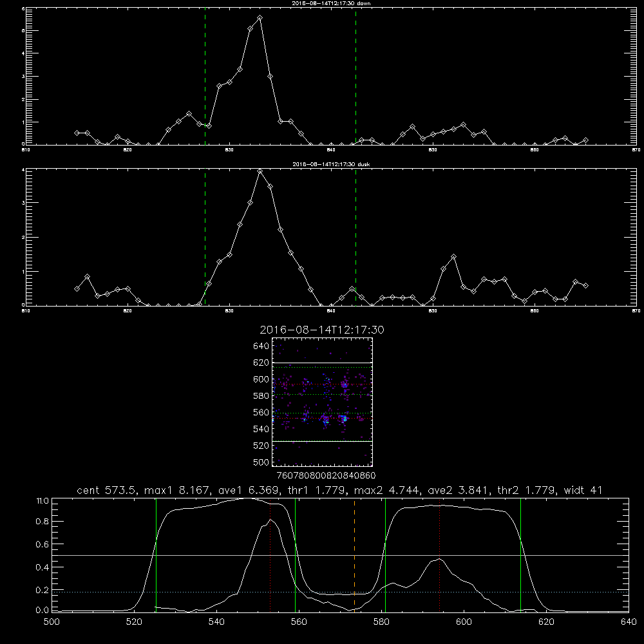The width and height of the screenshot is (644, 644).
Task: Click the '600' y-axis label beside the heatmap
Action: tap(261, 379)
